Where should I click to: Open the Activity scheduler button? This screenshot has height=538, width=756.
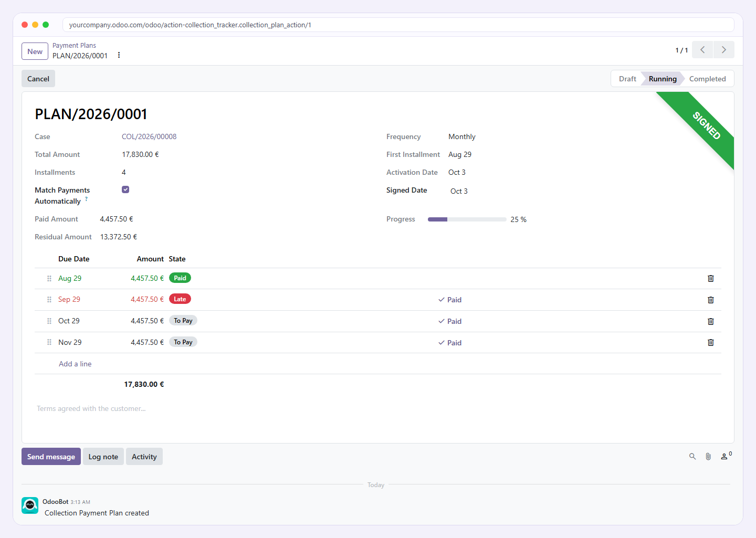point(144,457)
